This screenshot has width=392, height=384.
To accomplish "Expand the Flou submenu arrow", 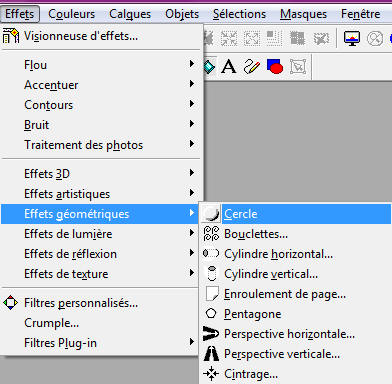I will click(192, 64).
